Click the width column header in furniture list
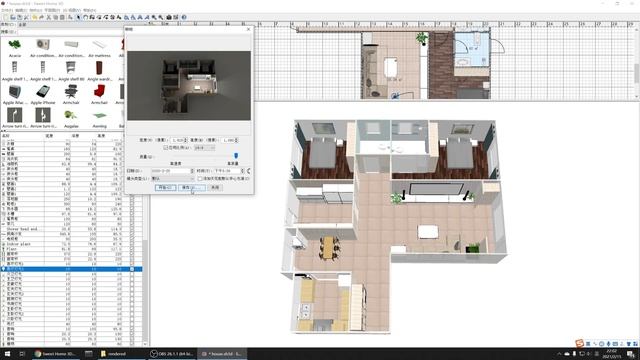Image resolution: width=640 pixels, height=360 pixels. (49, 136)
